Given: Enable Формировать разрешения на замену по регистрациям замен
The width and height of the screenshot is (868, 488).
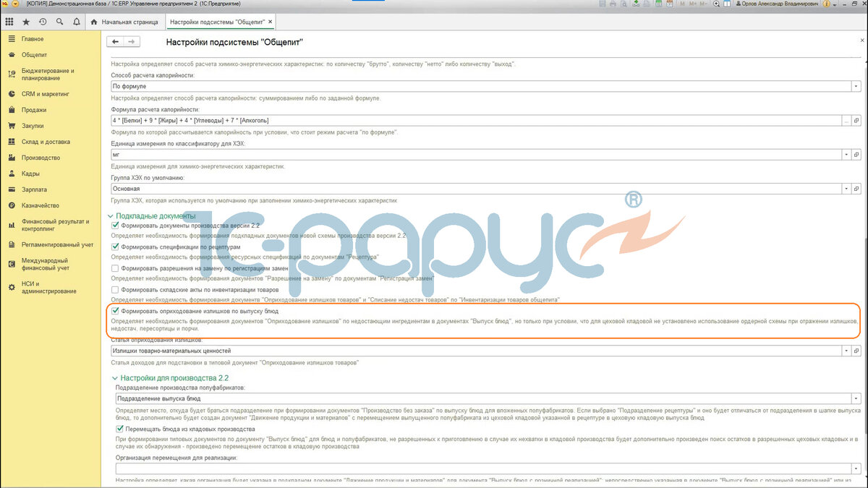Looking at the screenshot, I should point(115,268).
